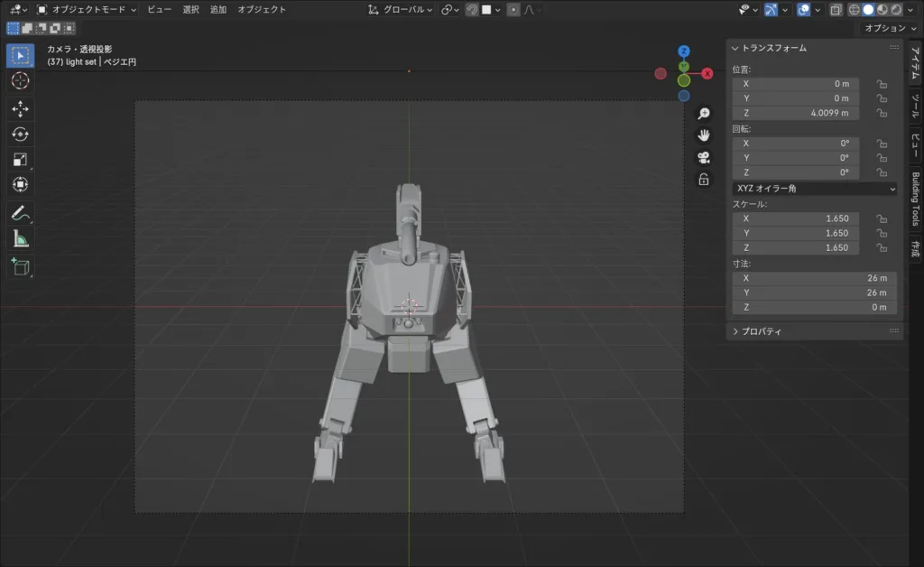
Task: Select the Move tool in the left toolbar
Action: (20, 108)
